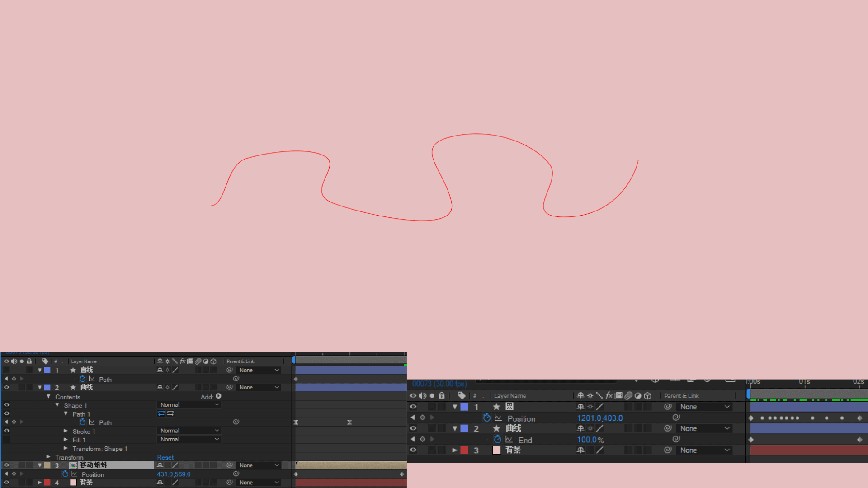The image size is (868, 488).
Task: Collapse the Shape 1 group
Action: click(57, 405)
